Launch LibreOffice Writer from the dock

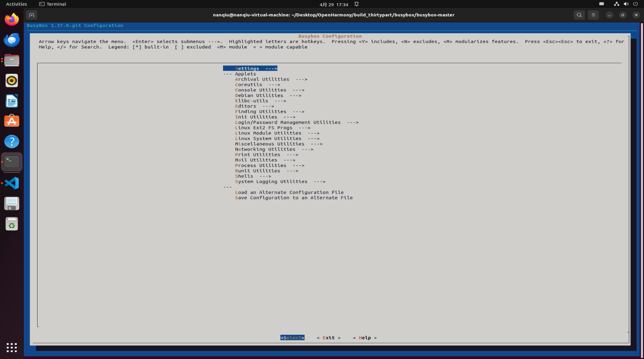12,101
